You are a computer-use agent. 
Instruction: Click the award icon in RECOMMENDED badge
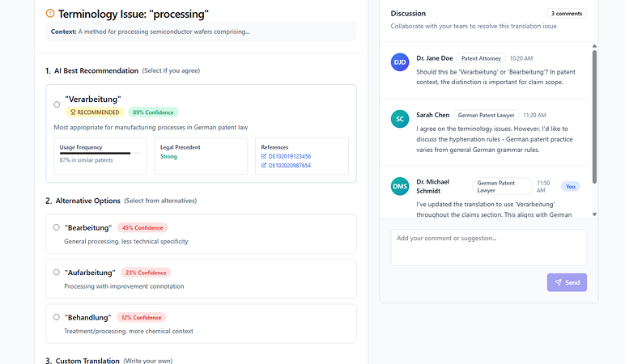click(x=73, y=112)
